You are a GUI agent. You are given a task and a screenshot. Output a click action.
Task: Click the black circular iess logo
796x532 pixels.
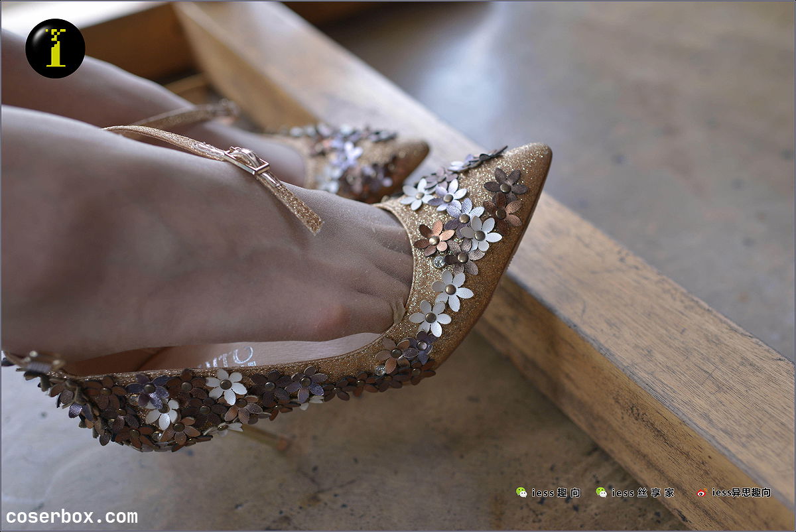pos(55,48)
